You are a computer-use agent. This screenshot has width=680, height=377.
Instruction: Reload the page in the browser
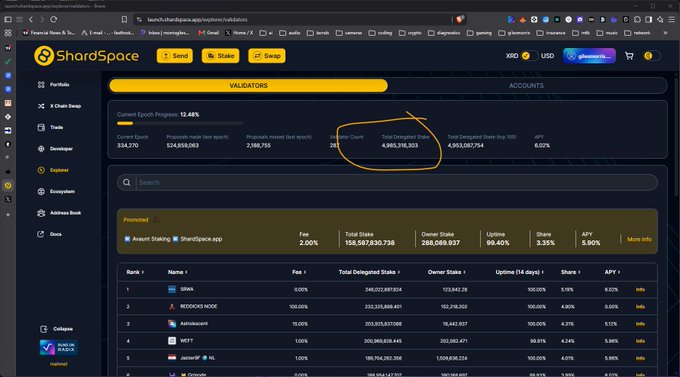pyautogui.click(x=54, y=20)
